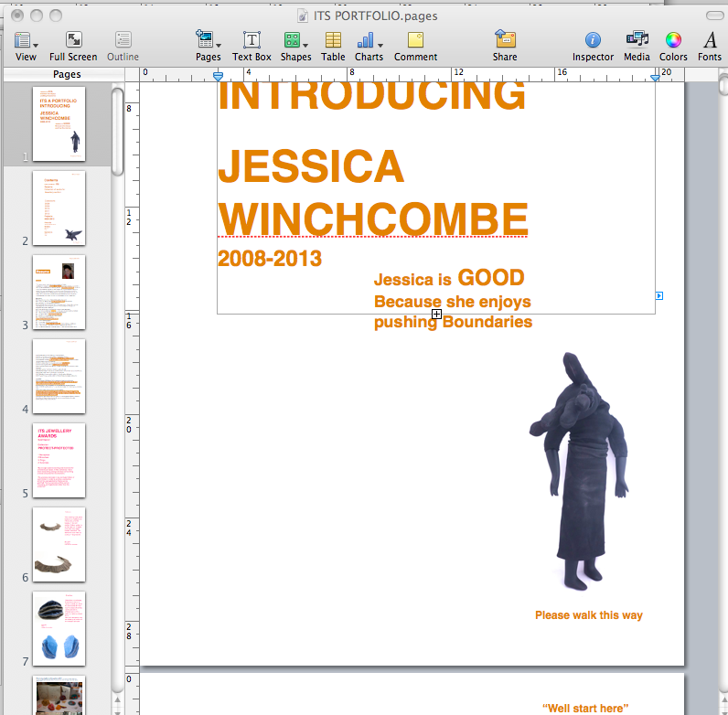Open the View dropdown menu
The width and height of the screenshot is (728, 715).
tap(26, 40)
